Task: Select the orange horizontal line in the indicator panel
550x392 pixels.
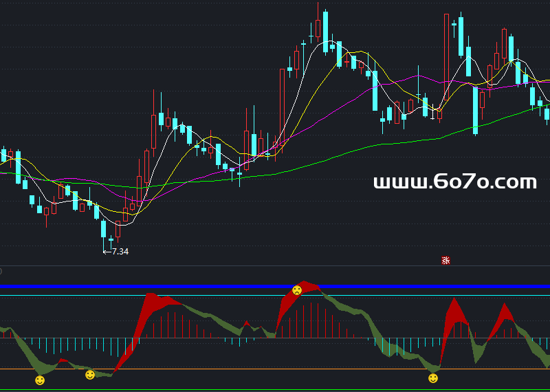Action: (275, 369)
